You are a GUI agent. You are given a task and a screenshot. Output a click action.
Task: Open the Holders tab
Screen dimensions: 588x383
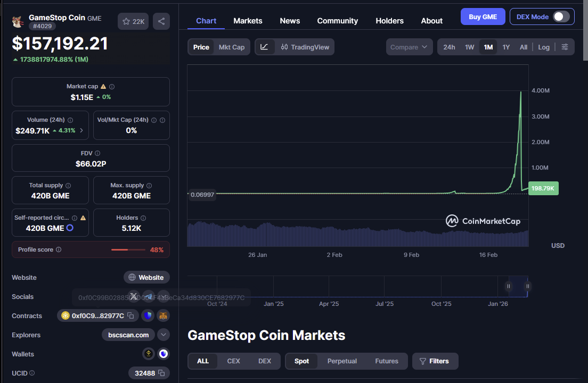(390, 21)
